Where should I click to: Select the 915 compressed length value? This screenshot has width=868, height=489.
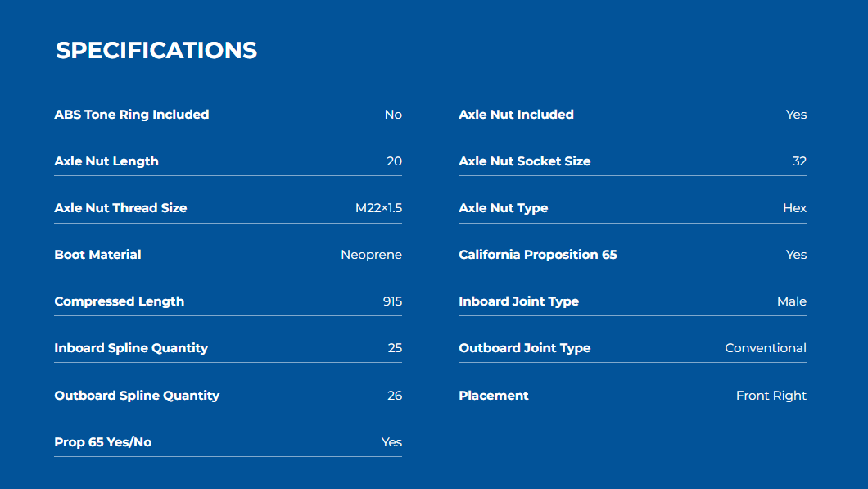[x=392, y=301]
